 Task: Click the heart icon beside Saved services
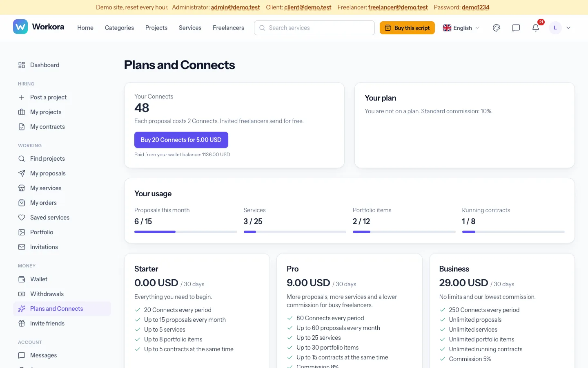tap(22, 218)
